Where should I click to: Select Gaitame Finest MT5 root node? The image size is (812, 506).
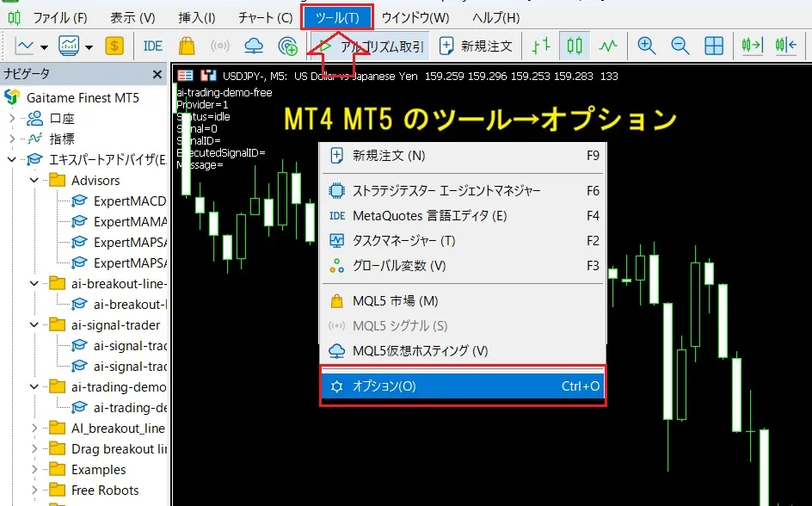83,97
